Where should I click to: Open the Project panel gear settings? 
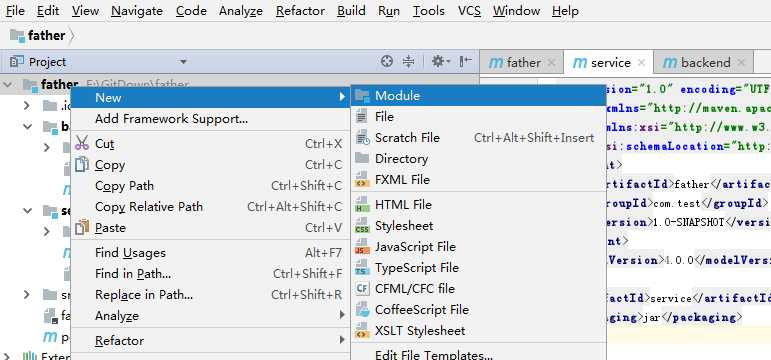tap(441, 61)
